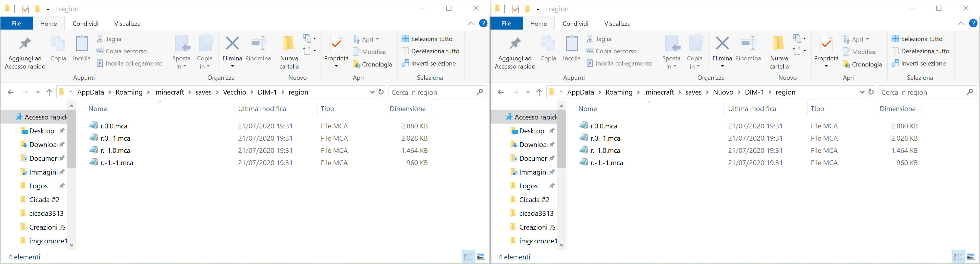Screen dimensions: 980x264
Task: Click Seleziona tutto in the Vecchio window
Action: 427,39
